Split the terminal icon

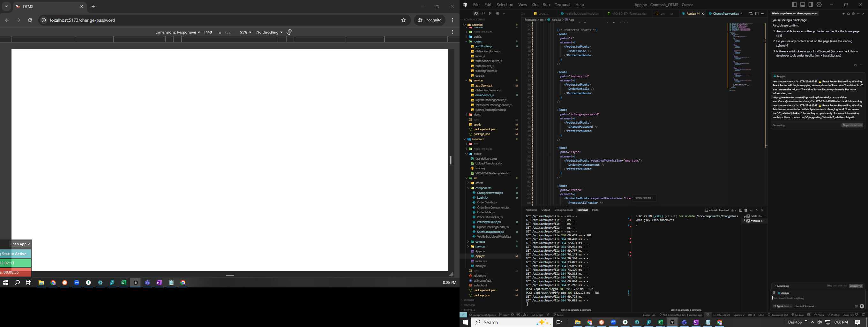[x=741, y=210]
